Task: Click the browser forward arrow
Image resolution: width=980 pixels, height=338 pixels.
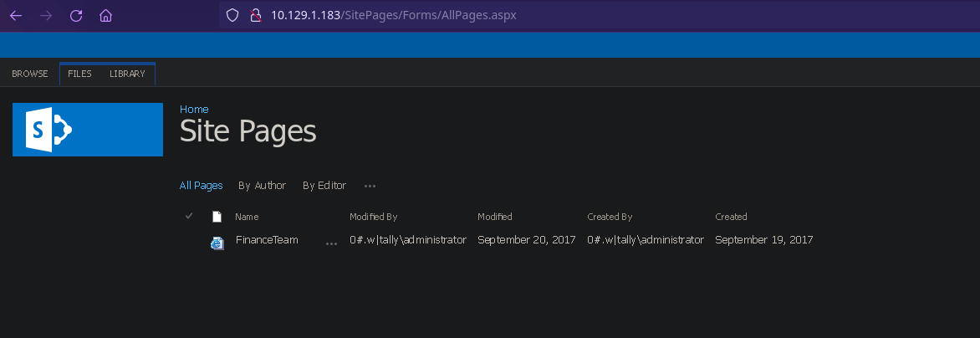Action: [45, 15]
